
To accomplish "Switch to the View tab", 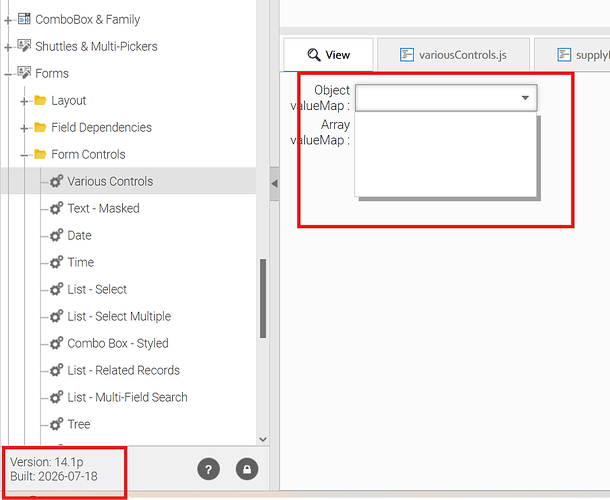I will (328, 55).
